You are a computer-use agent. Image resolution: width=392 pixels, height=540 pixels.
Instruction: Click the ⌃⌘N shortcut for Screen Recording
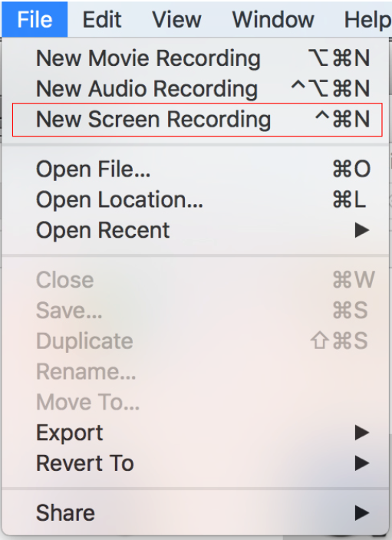[x=343, y=119]
